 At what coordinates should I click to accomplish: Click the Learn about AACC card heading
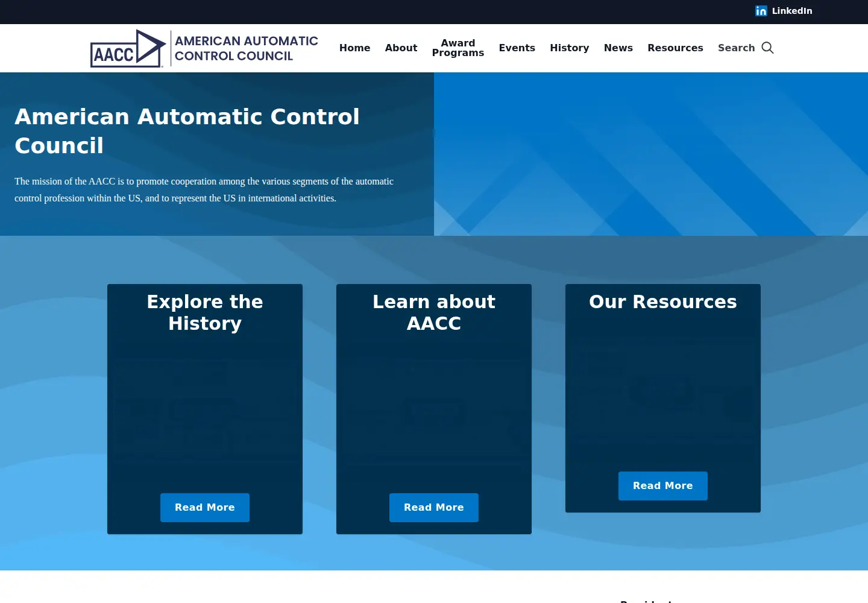[434, 312]
